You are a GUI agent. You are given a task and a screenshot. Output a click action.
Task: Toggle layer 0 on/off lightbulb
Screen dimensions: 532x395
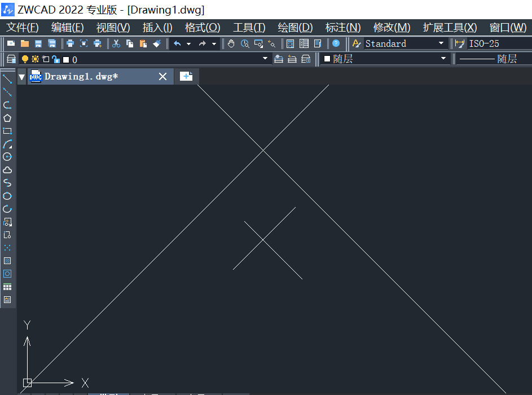click(25, 59)
